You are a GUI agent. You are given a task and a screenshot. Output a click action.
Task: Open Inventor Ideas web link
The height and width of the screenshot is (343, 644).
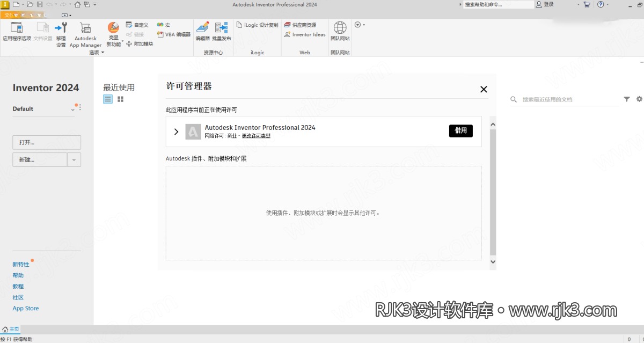(305, 34)
